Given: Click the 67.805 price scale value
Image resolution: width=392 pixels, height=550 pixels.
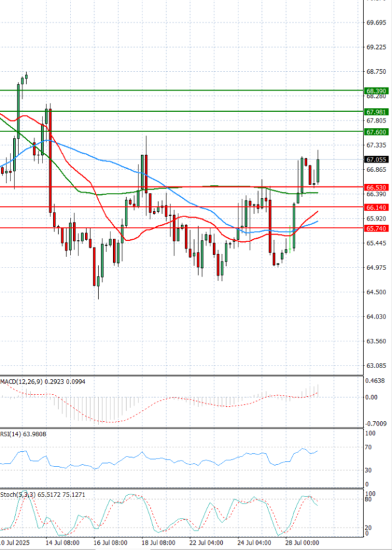Looking at the screenshot, I should [x=376, y=121].
